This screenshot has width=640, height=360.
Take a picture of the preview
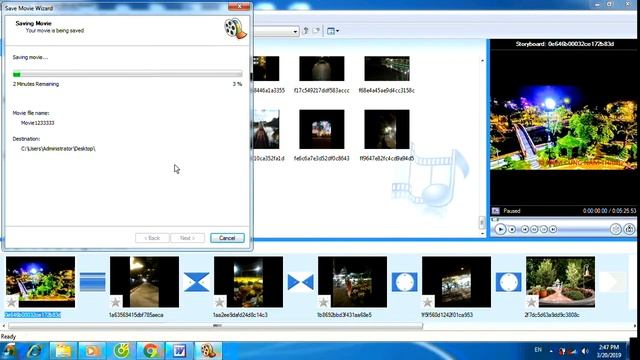click(629, 229)
